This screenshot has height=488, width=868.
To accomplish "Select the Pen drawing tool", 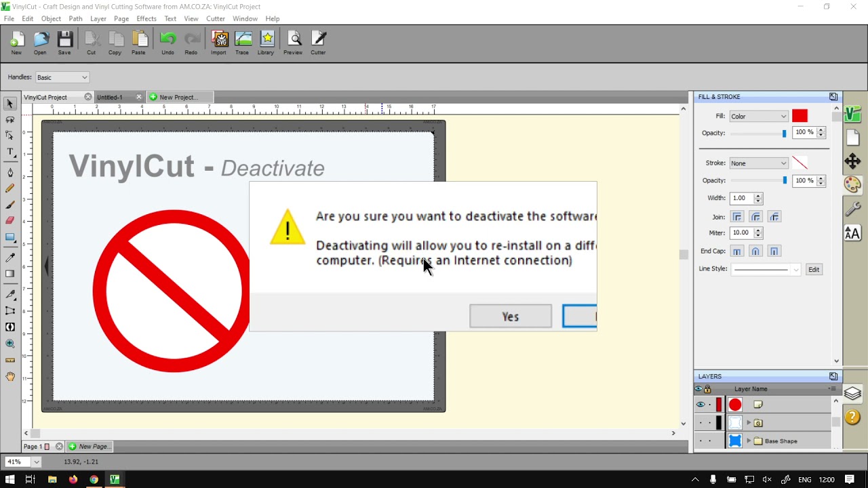I will coord(10,172).
